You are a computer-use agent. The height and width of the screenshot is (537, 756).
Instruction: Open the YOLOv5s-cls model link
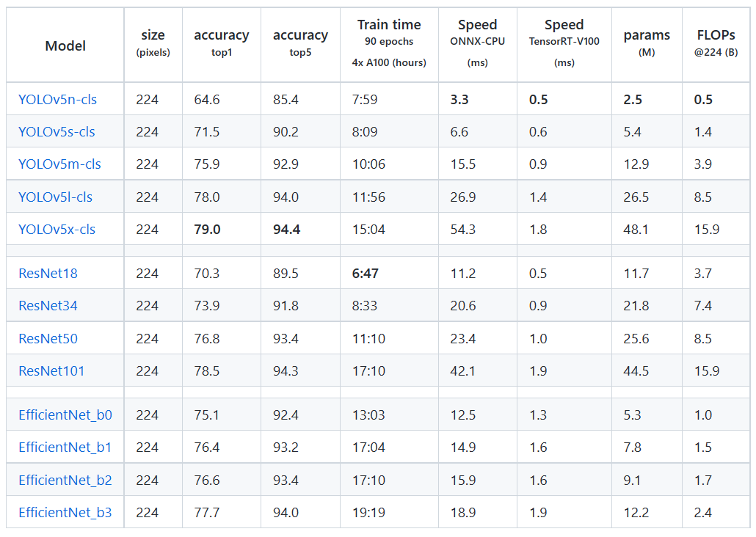click(57, 131)
